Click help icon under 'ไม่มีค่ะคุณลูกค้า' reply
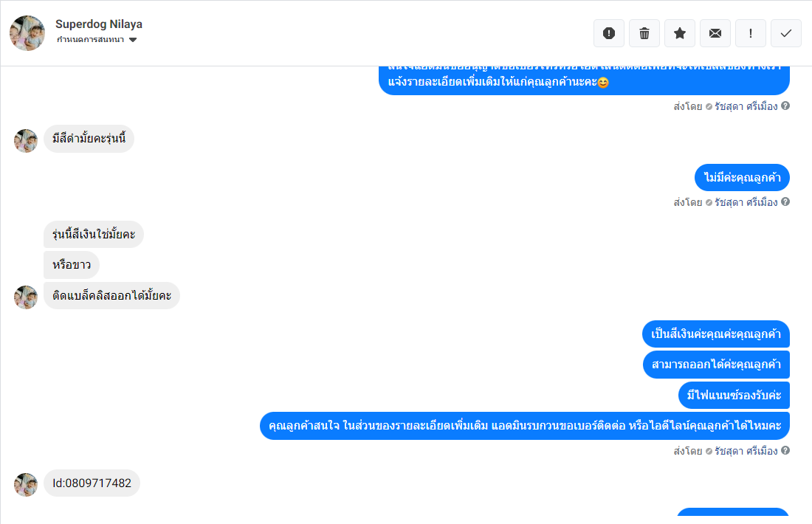 tap(785, 202)
